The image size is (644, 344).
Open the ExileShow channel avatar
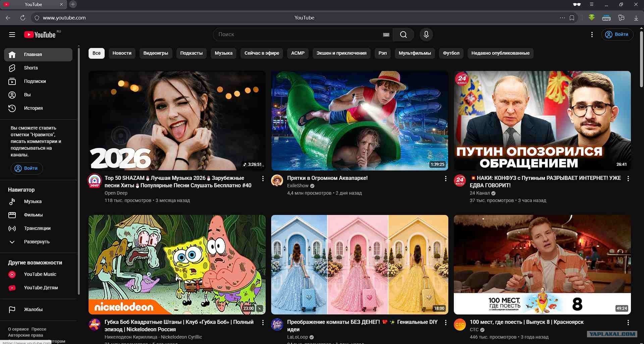click(277, 181)
